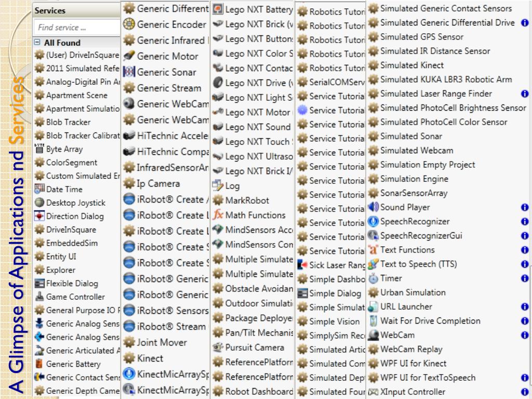This screenshot has width=532, height=399.
Task: Pick the Kinect service
Action: (150, 358)
